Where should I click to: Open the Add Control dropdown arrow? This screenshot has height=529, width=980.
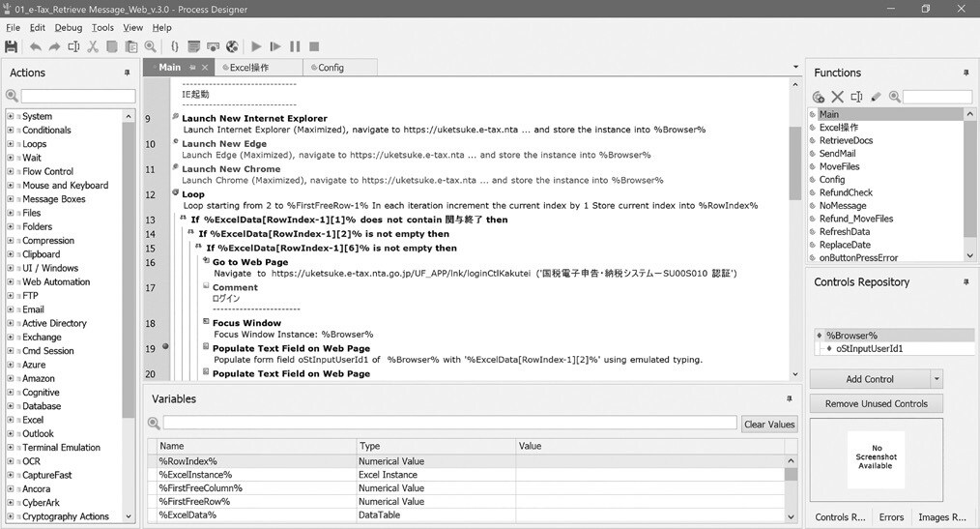click(x=936, y=379)
